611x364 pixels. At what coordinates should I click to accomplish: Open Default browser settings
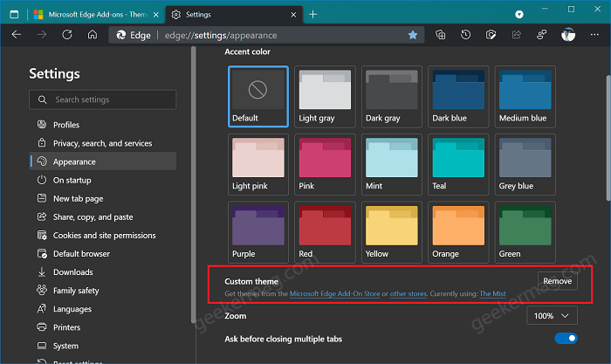pos(103,254)
